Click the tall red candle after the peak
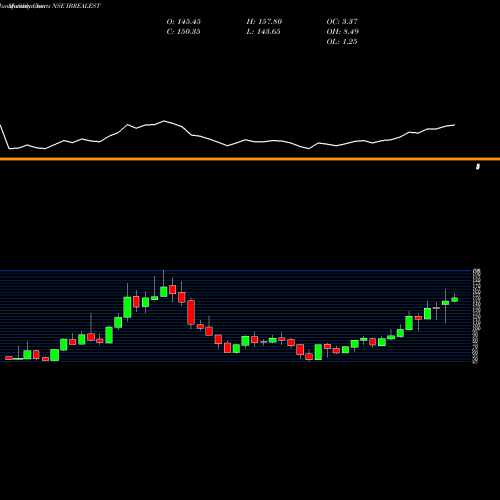 click(191, 312)
